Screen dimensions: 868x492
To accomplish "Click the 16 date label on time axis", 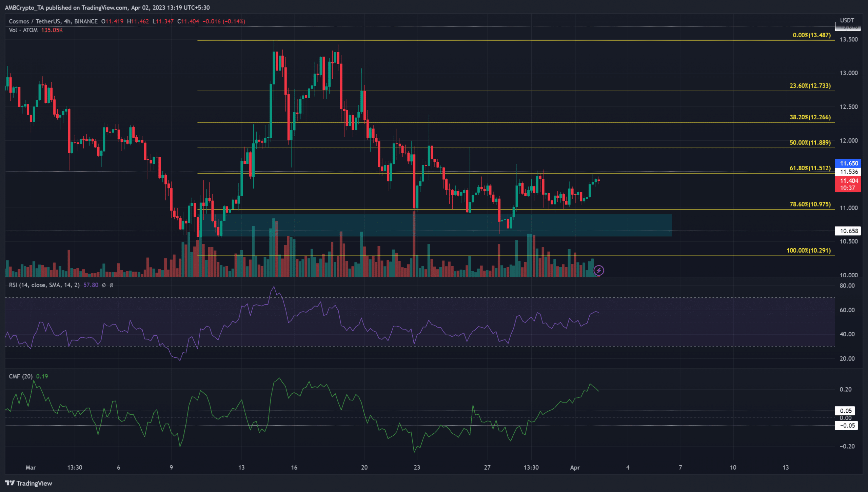I will click(294, 468).
